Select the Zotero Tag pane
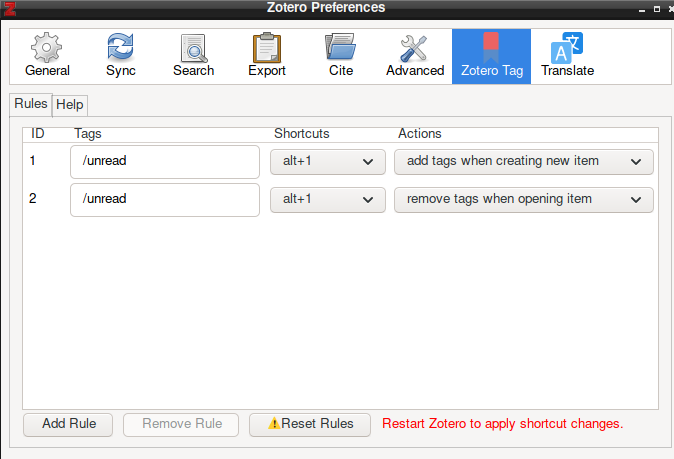 click(x=491, y=56)
